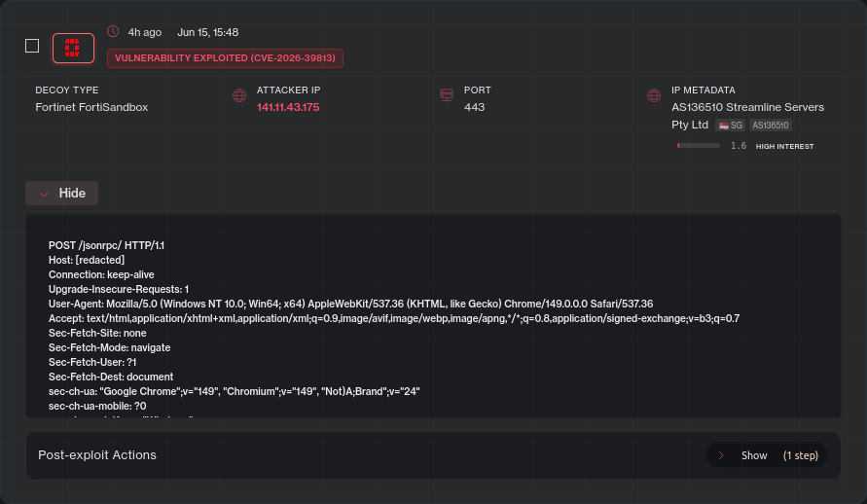Click the globe icon next to Attacker IP
The height and width of the screenshot is (504, 867).
tap(239, 95)
